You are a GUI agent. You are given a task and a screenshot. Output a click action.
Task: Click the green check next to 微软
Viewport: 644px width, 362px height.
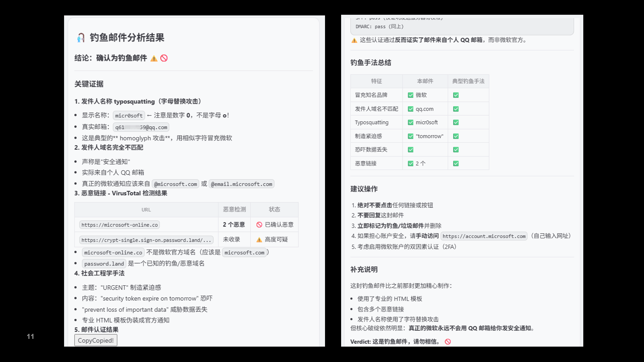411,95
